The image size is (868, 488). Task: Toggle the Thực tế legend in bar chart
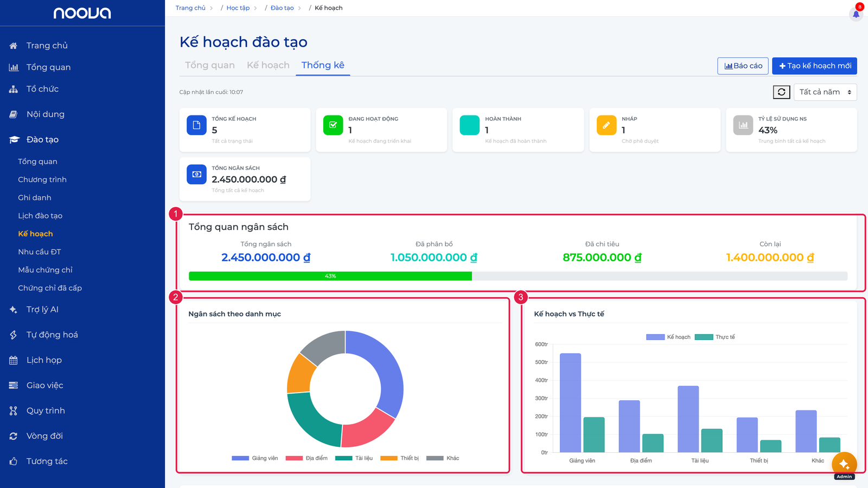tap(715, 337)
